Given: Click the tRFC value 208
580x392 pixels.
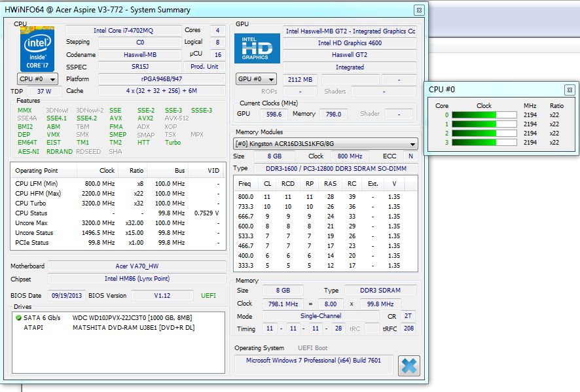Looking at the screenshot, I should 408,329.
